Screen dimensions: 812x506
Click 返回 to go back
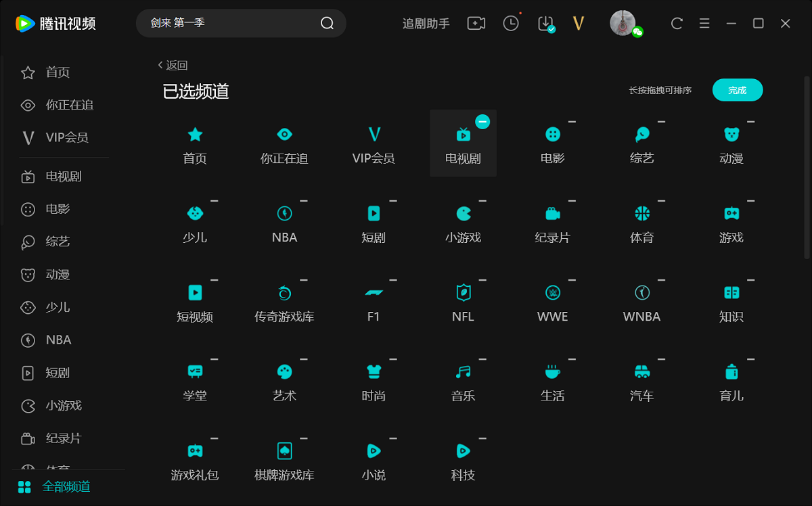pyautogui.click(x=173, y=65)
